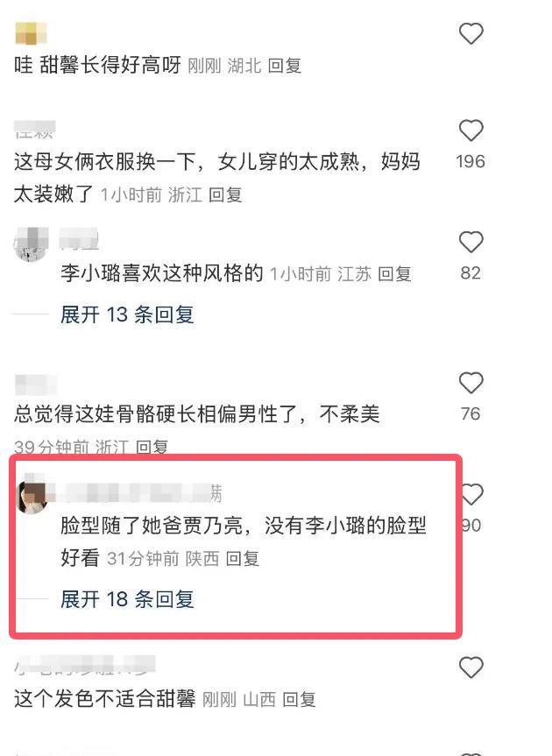Reply to the 山西 comment
552x756 pixels.
coord(300,699)
